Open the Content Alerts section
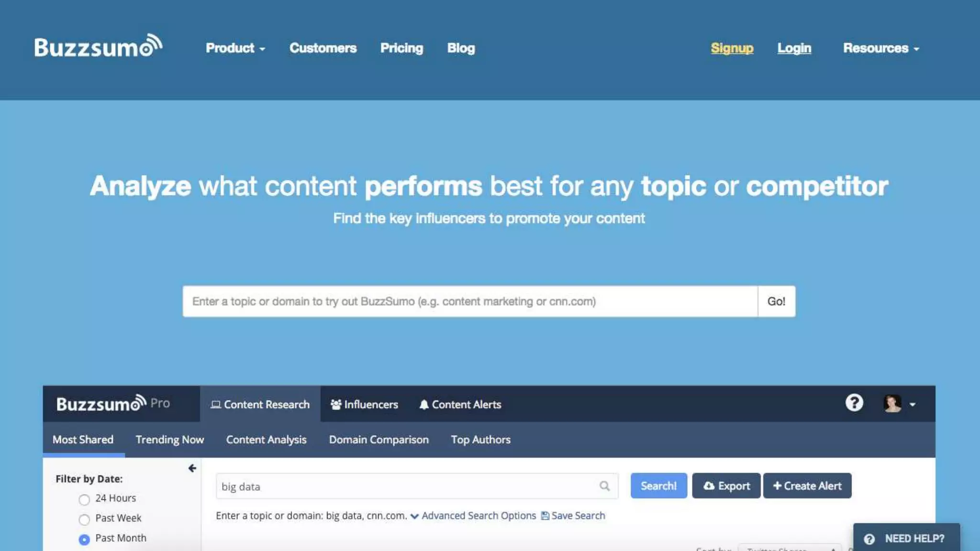 (460, 405)
